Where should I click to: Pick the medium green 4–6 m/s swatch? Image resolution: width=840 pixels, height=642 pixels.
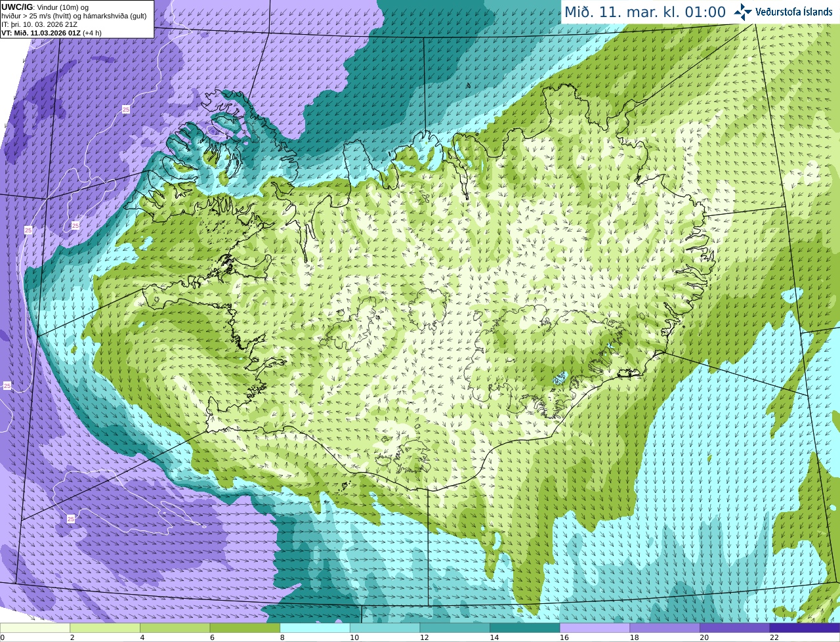click(175, 628)
